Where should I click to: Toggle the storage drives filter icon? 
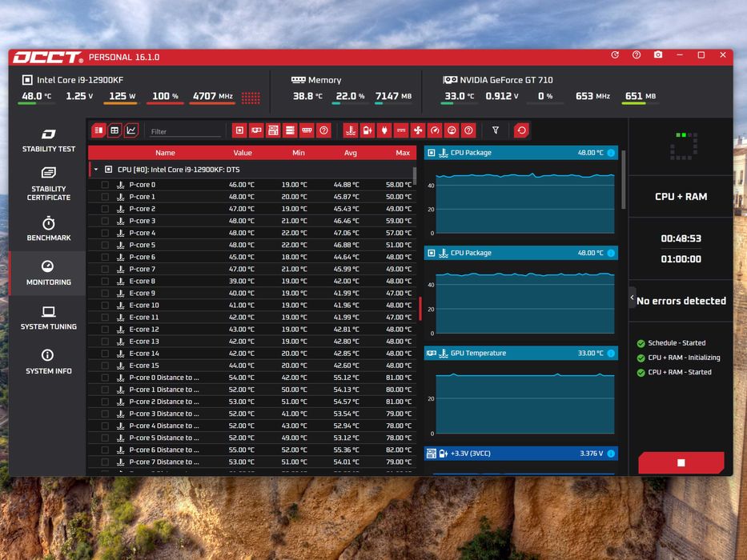(290, 130)
